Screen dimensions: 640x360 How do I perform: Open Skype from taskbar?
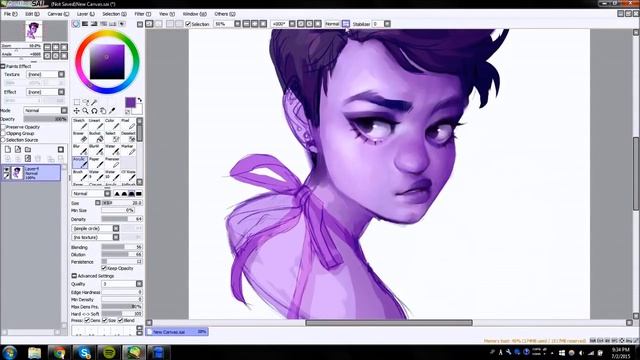84,352
